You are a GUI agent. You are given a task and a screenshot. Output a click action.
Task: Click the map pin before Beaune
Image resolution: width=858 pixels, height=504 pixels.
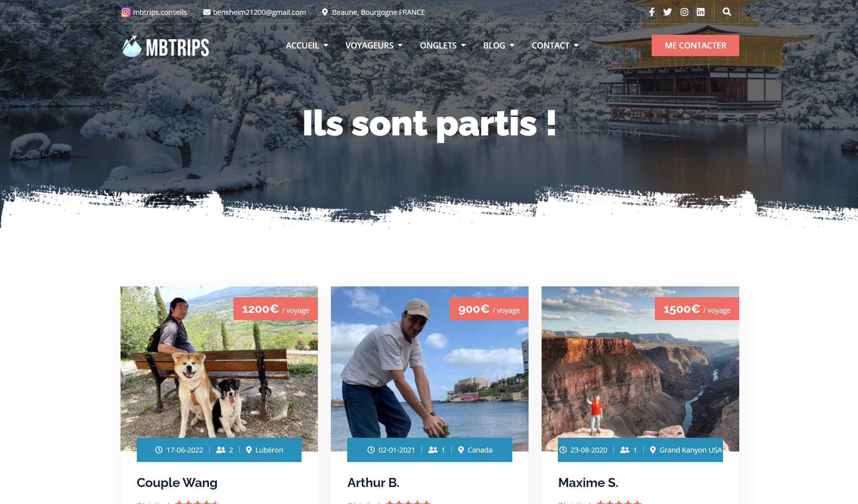tap(325, 12)
